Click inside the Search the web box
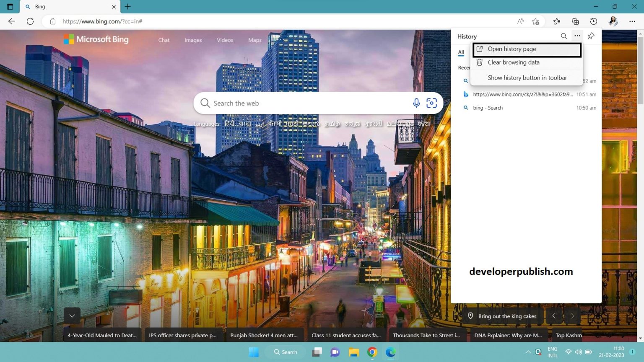644x362 pixels. point(293,103)
